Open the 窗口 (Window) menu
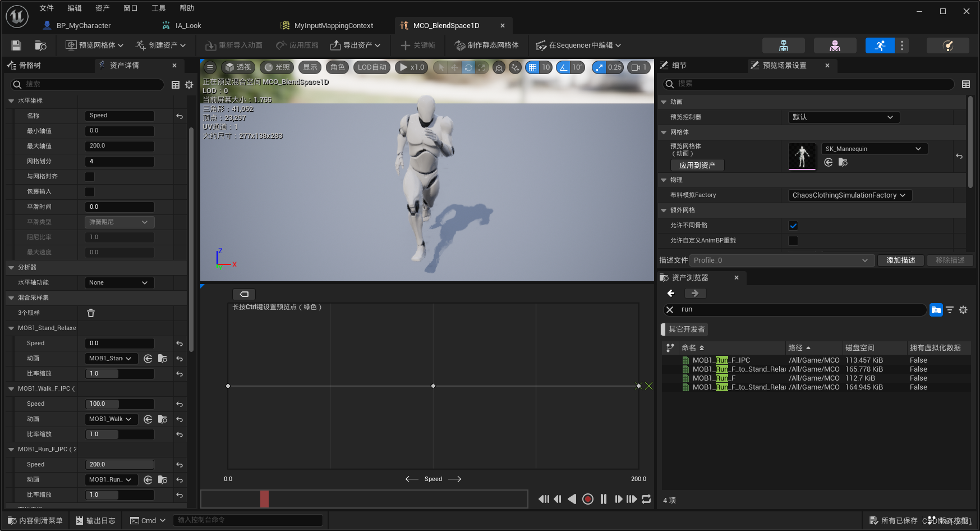Image resolution: width=980 pixels, height=531 pixels. coord(130,8)
